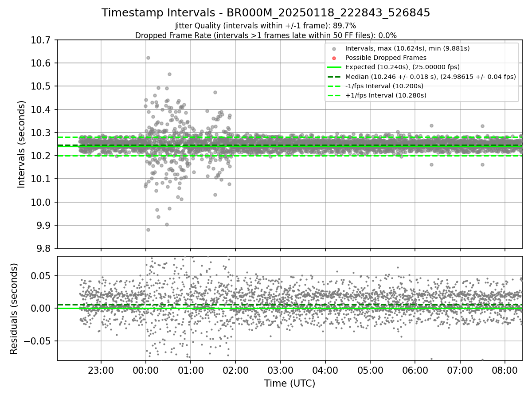Image resolution: width=532 pixels, height=399 pixels.
Task: Select the plot title Timestamp Intervals BR000M
Action: pyautogui.click(x=266, y=13)
